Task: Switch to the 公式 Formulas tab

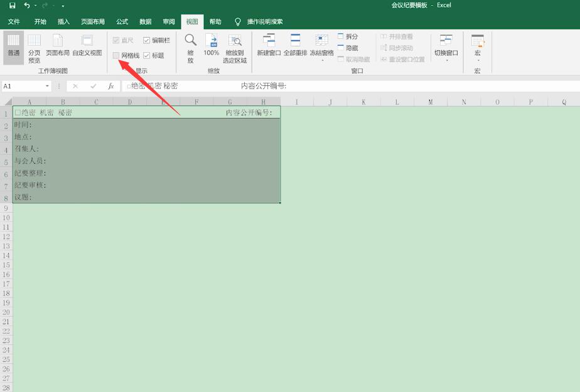Action: 122,21
